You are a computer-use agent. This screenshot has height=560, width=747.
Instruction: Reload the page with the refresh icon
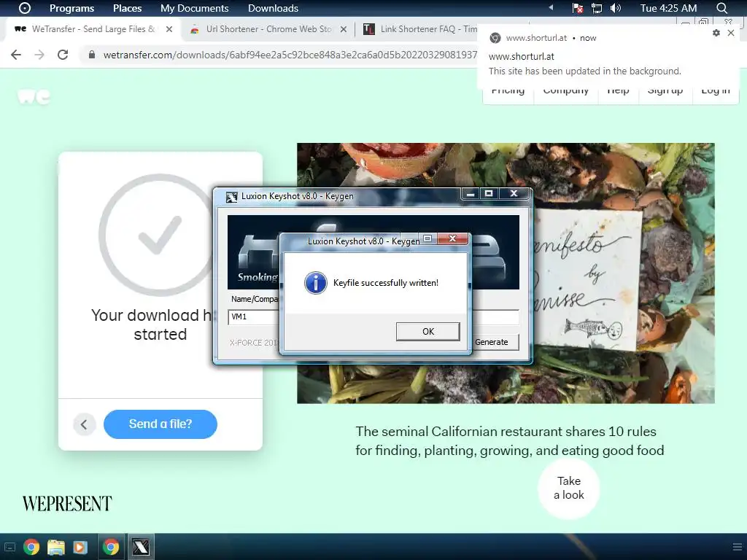(x=63, y=55)
